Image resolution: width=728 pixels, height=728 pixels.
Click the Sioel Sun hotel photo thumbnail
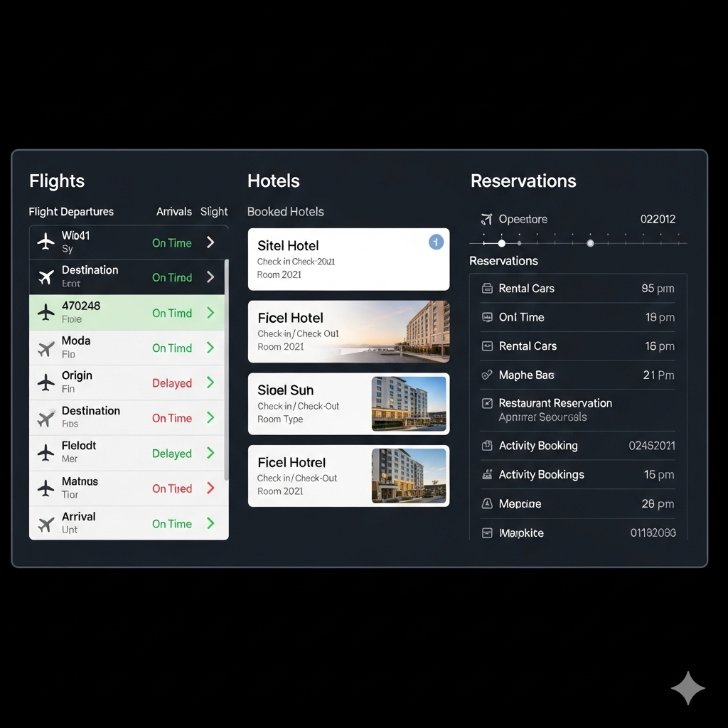409,404
